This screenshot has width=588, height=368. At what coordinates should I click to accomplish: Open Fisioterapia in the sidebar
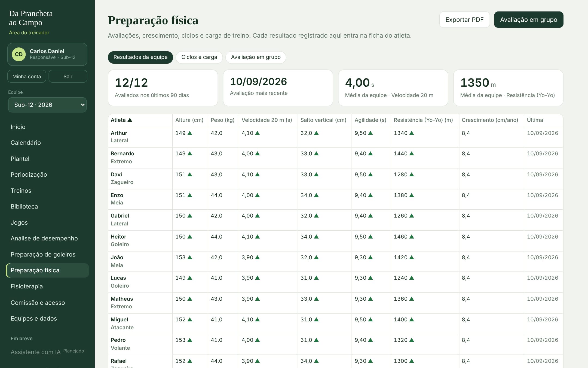tap(47, 286)
